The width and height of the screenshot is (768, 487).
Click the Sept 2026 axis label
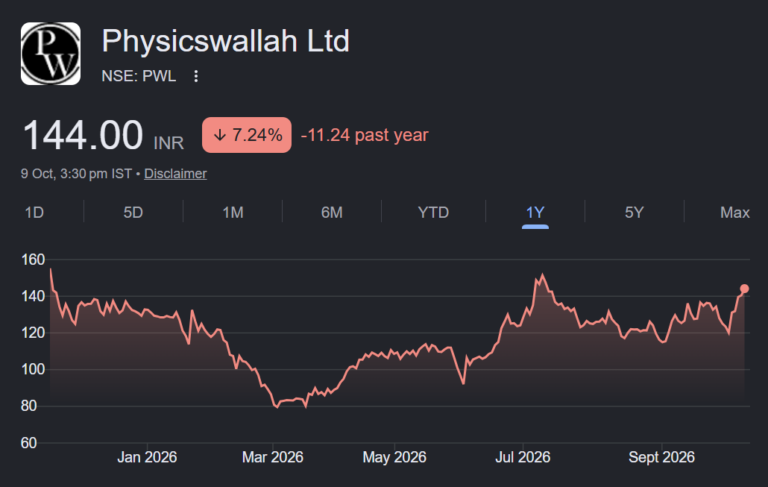[x=662, y=457]
